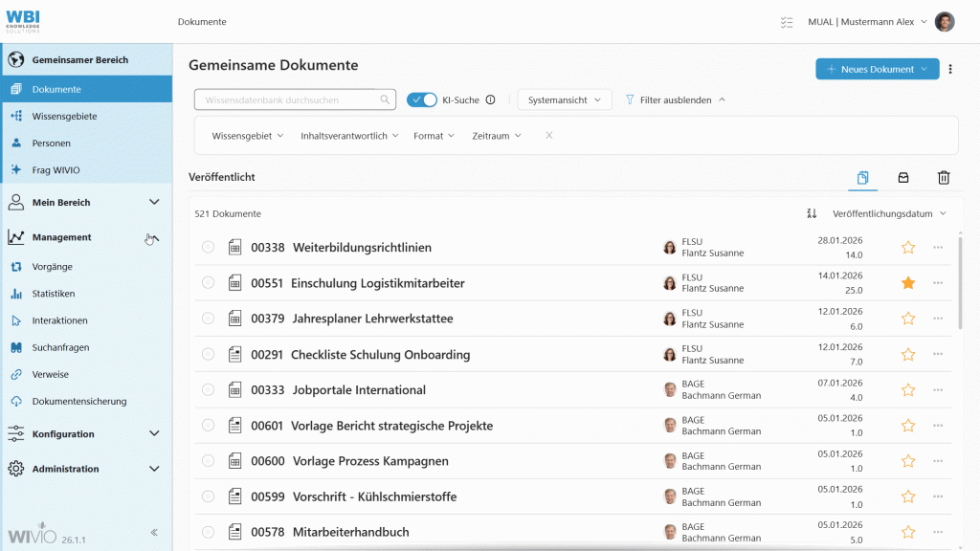Select the Wissensgebiete sidebar entry
This screenshot has height=551, width=980.
[63, 115]
